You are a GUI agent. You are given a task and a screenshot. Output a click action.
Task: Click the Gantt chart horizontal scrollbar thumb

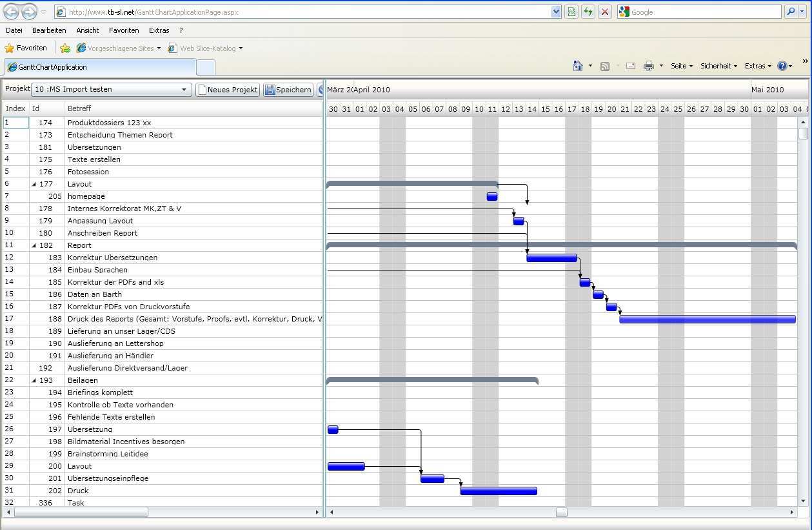(562, 512)
